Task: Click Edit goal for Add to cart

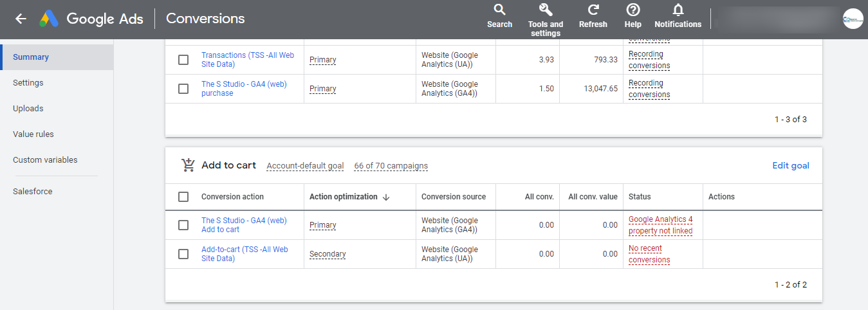Action: [x=791, y=165]
